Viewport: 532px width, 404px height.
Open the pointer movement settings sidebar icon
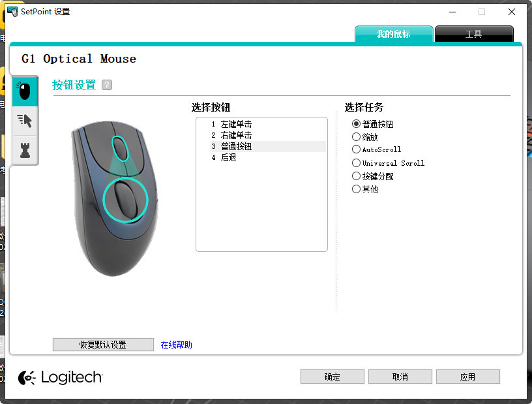click(x=25, y=121)
